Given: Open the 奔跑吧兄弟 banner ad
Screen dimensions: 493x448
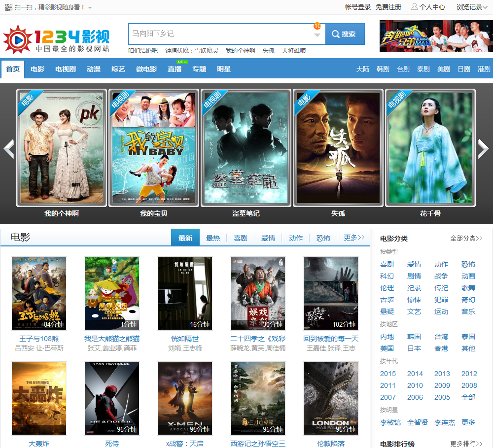Looking at the screenshot, I should pos(436,36).
